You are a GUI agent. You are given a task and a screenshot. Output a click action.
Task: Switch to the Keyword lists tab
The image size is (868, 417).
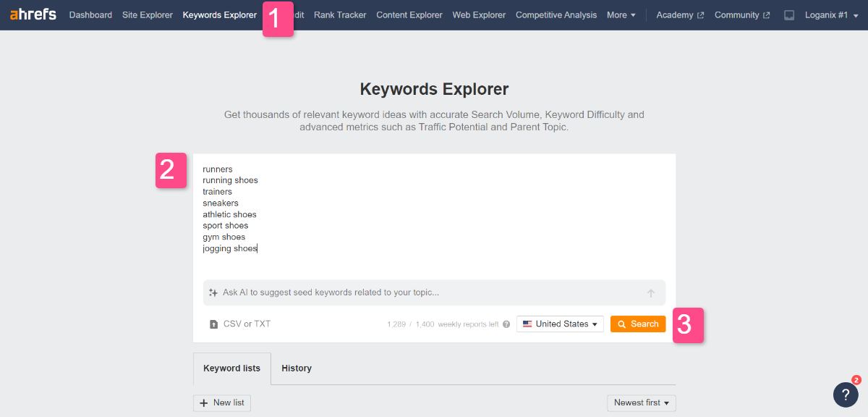coord(232,368)
